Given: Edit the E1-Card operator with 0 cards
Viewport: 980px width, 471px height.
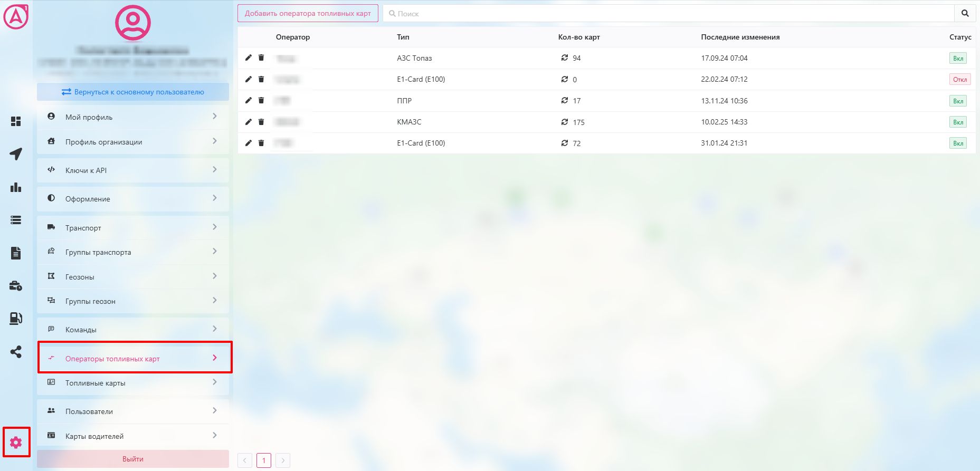Looking at the screenshot, I should pos(248,79).
